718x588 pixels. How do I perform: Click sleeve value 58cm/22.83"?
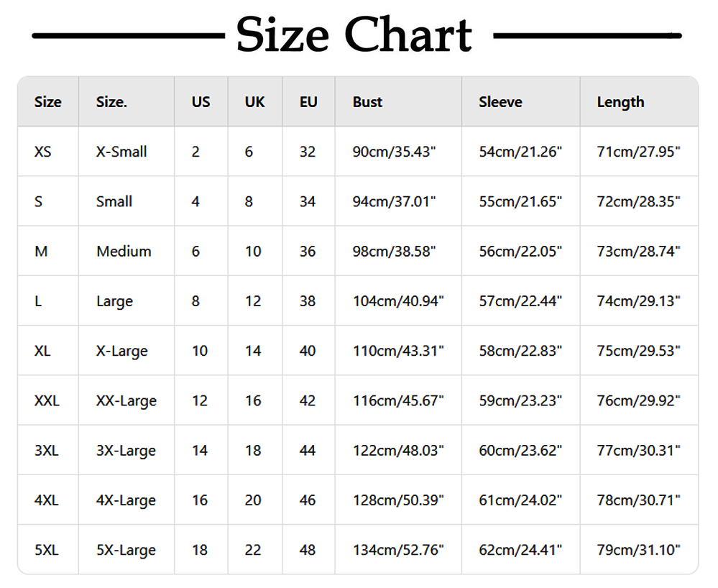pos(520,351)
